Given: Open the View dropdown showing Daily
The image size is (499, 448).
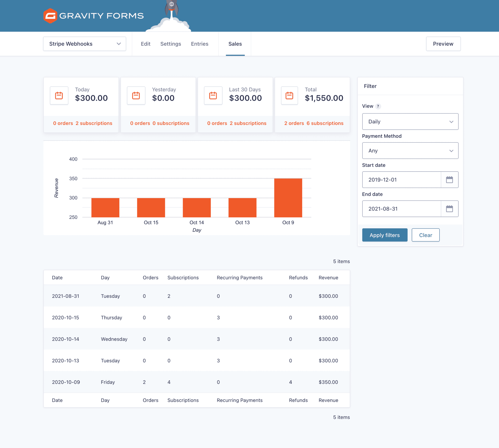Looking at the screenshot, I should [x=410, y=121].
